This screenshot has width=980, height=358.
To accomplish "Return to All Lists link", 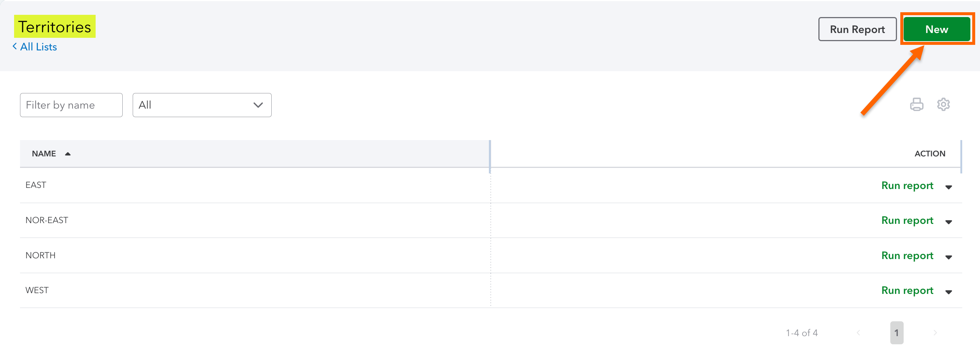I will (39, 47).
